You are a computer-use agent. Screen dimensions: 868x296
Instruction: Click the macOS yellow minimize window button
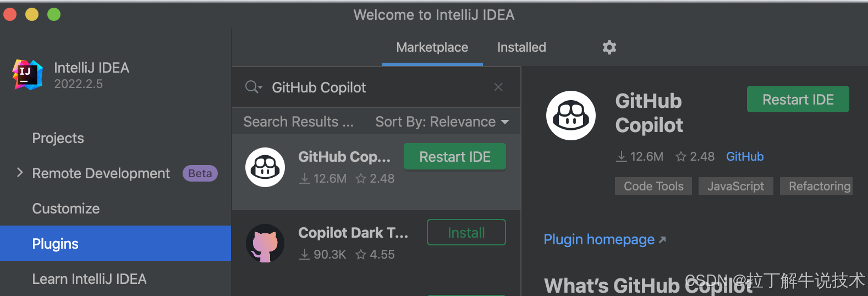(x=32, y=14)
